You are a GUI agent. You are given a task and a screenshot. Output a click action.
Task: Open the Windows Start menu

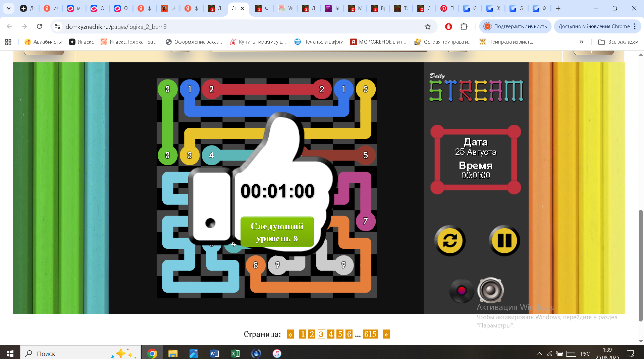pyautogui.click(x=10, y=353)
